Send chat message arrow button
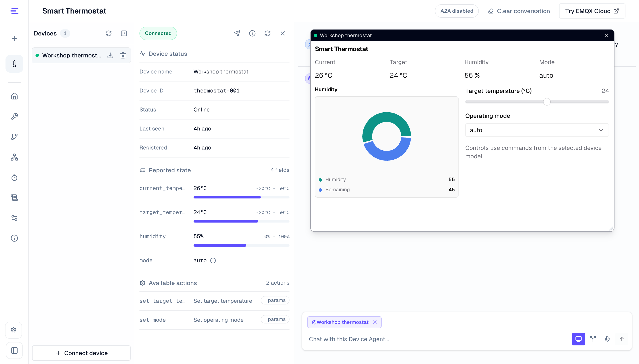 click(621, 339)
